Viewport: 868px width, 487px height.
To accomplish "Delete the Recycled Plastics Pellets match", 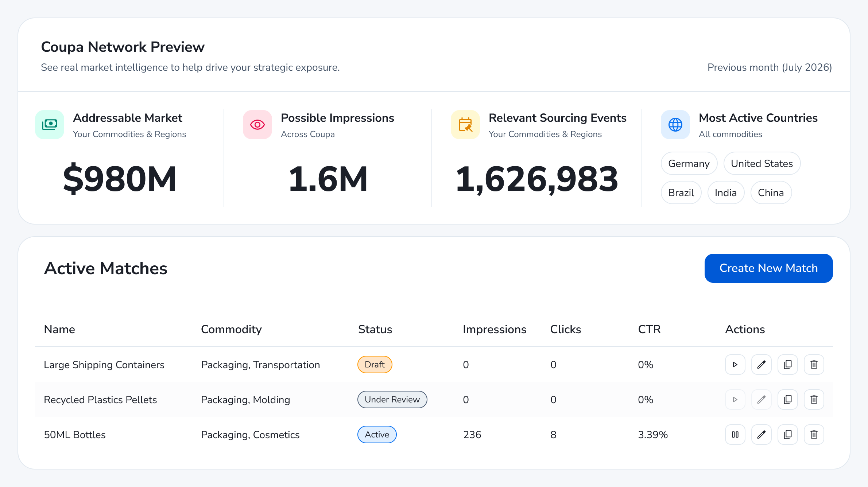I will point(814,400).
